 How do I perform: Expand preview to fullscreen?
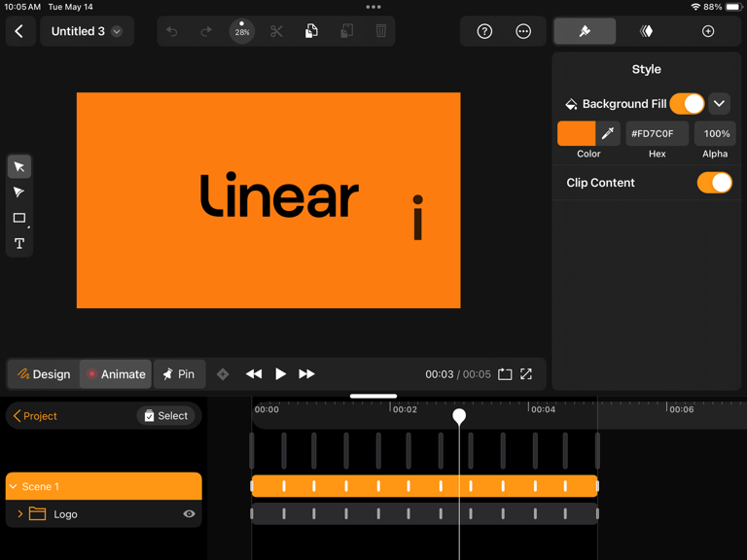click(526, 374)
